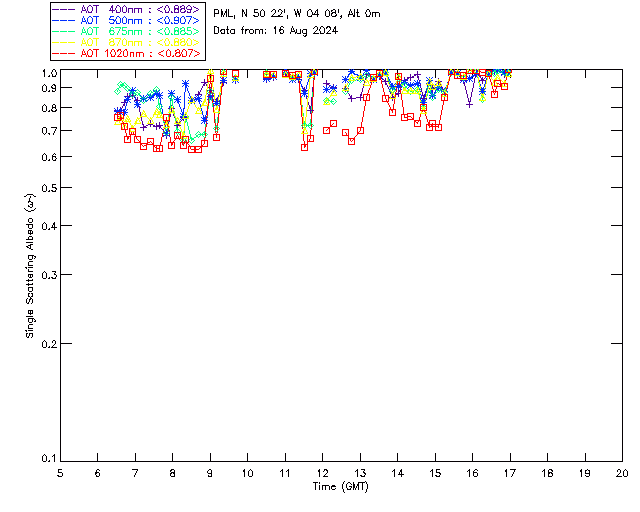
Task: Click the AOT 1020nm legend entry
Action: (126, 53)
